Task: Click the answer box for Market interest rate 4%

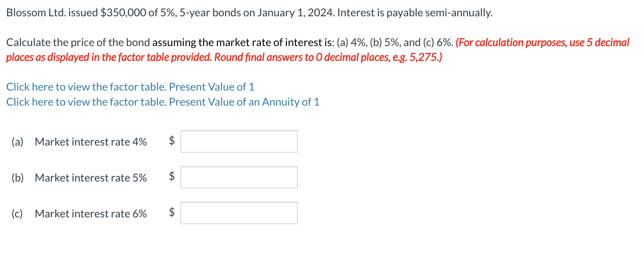Action: [x=239, y=141]
